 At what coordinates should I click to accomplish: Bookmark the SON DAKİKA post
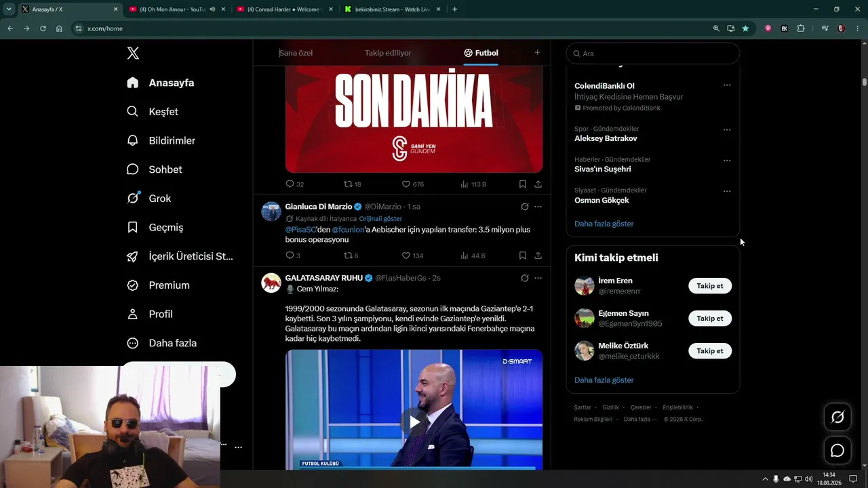pyautogui.click(x=522, y=184)
